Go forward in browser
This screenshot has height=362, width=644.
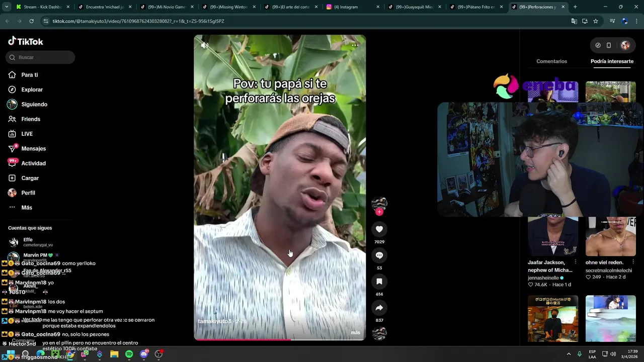coord(19,21)
